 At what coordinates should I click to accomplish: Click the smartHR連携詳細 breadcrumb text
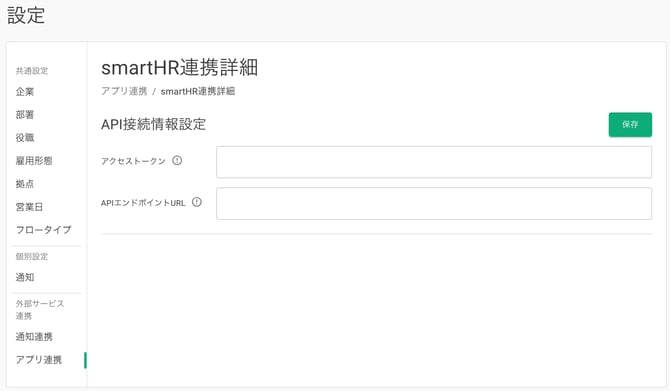[197, 91]
